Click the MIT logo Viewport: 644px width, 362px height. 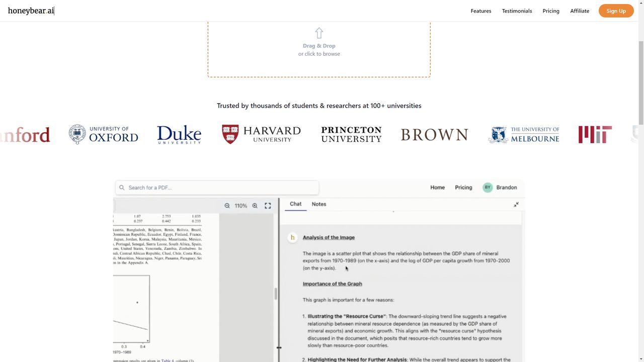595,135
